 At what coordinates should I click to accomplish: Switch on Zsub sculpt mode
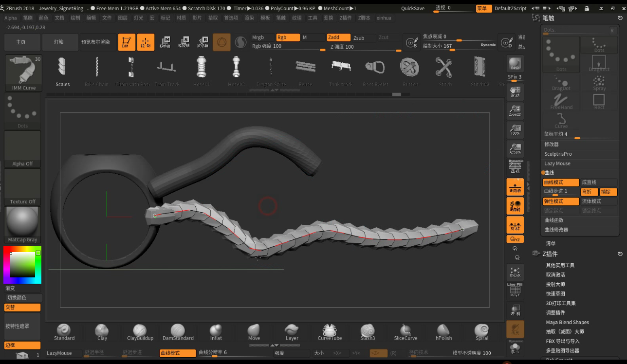tap(359, 38)
